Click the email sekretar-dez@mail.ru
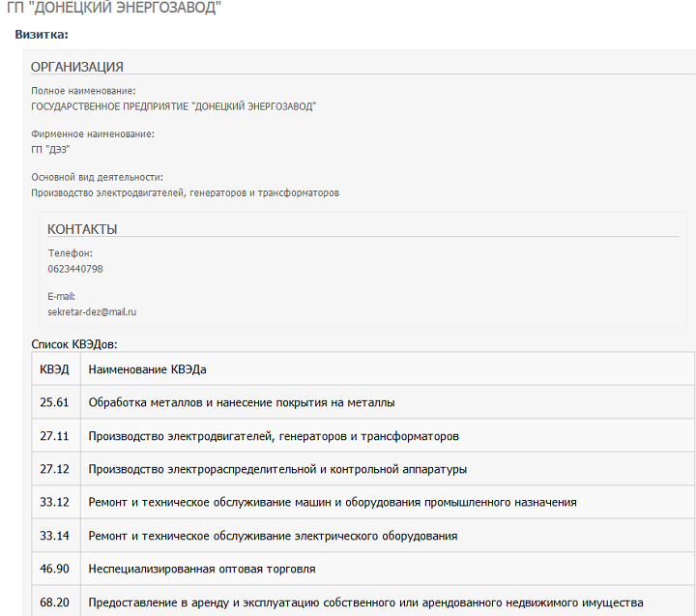The height and width of the screenshot is (616, 696). [92, 311]
